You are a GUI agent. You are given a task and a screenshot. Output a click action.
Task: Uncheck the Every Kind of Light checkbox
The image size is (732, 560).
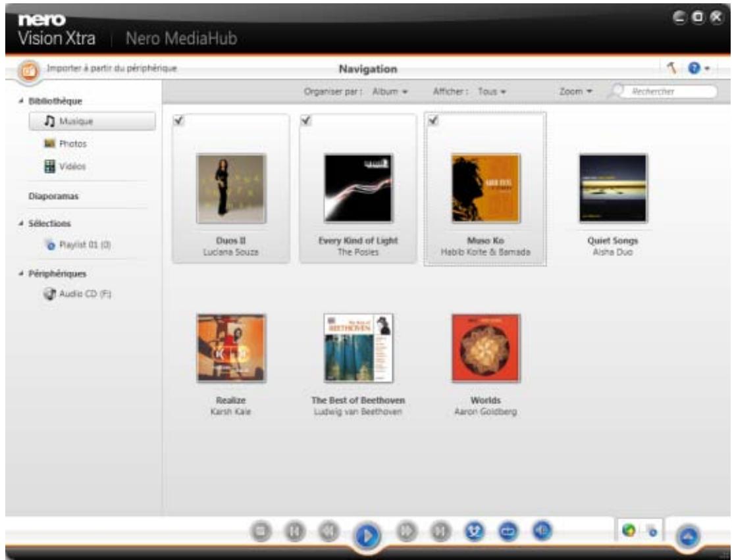click(305, 120)
